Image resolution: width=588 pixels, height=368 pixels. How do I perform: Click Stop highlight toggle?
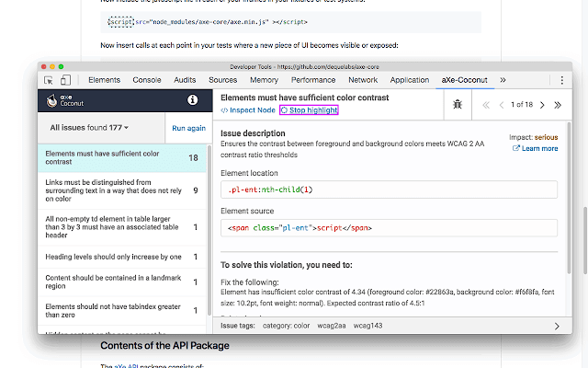(x=309, y=110)
